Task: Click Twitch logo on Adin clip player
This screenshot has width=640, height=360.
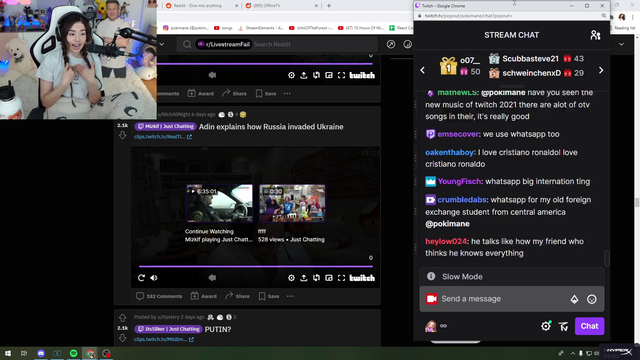Action: tap(362, 278)
